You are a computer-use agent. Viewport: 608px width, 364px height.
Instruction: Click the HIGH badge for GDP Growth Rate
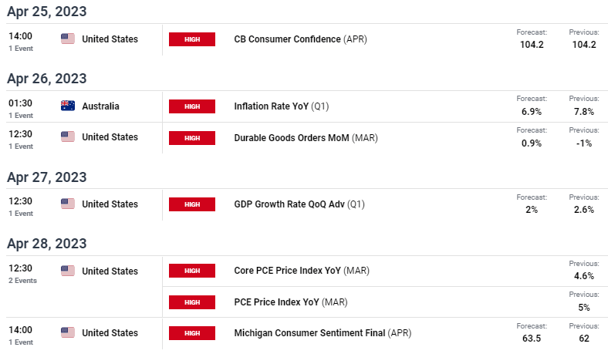(192, 204)
